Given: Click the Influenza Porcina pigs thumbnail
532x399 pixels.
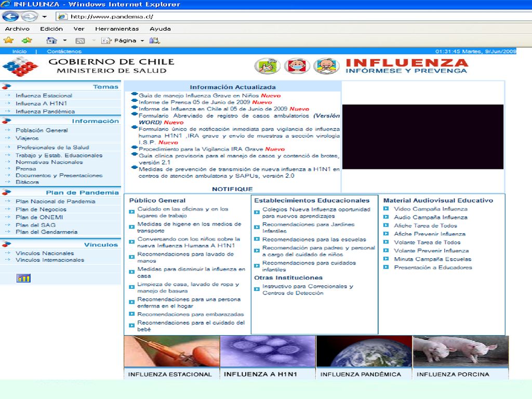Looking at the screenshot, I should pos(461,351).
